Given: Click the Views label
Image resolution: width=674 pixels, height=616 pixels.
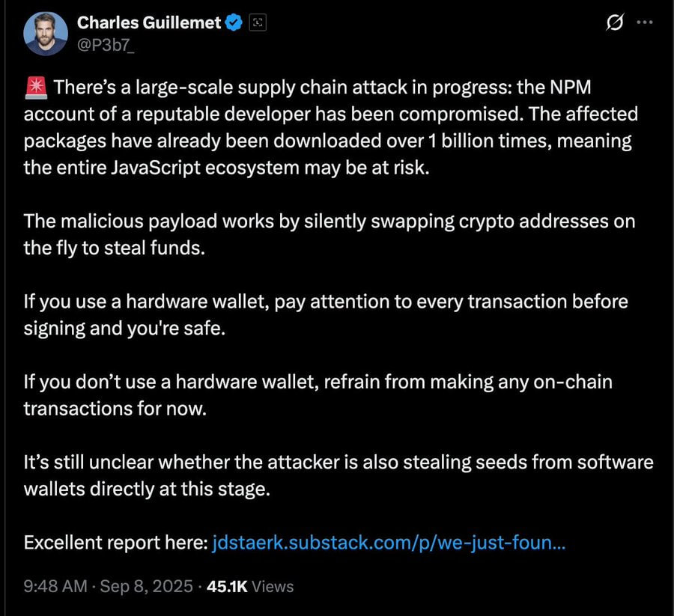Looking at the screenshot, I should pyautogui.click(x=273, y=586).
